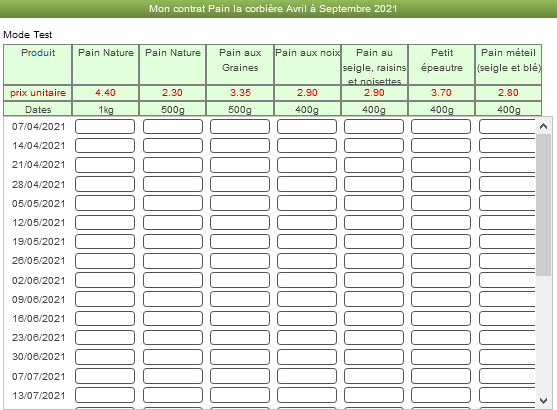The height and width of the screenshot is (410, 557).
Task: Select Petit épeautre field for 12/05/2021
Action: (x=441, y=223)
